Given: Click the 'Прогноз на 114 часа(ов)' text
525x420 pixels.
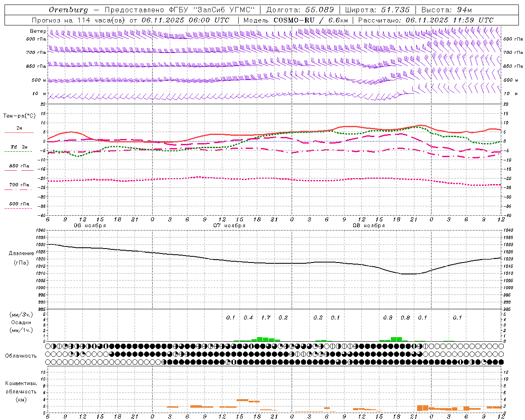Looking at the screenshot, I should (79, 20).
